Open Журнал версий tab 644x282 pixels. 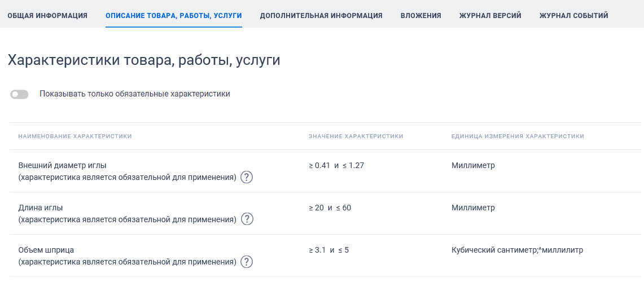(x=490, y=16)
